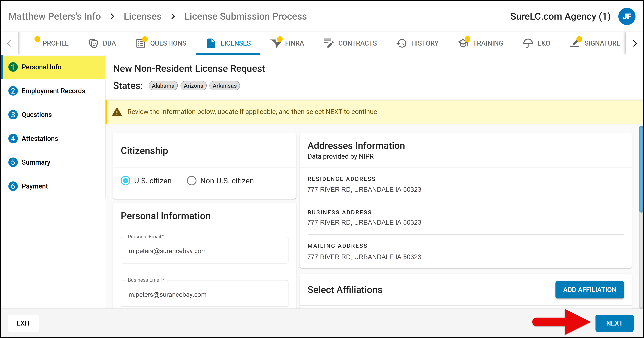
Task: Click the Contracts pencil-list icon
Action: click(x=328, y=43)
